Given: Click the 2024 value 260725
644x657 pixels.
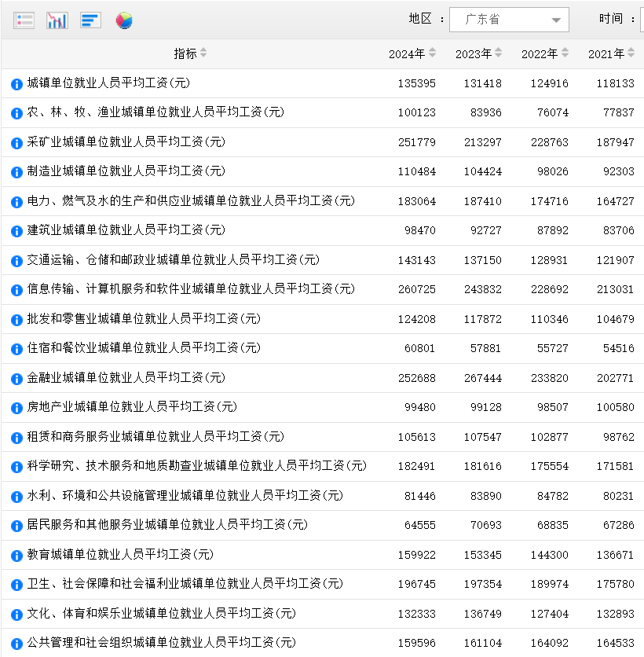Looking at the screenshot, I should click(416, 289).
